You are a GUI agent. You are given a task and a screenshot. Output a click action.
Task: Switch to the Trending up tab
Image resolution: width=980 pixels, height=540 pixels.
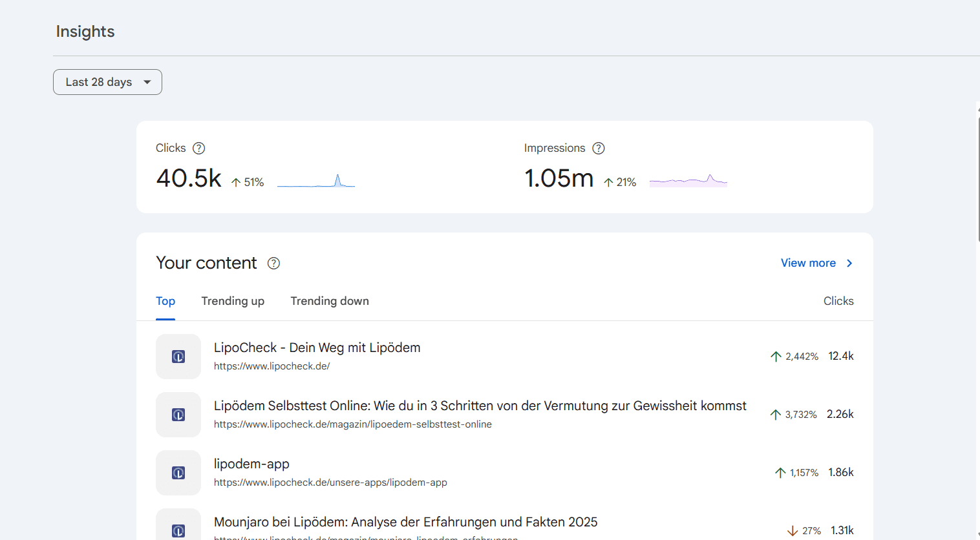click(233, 301)
